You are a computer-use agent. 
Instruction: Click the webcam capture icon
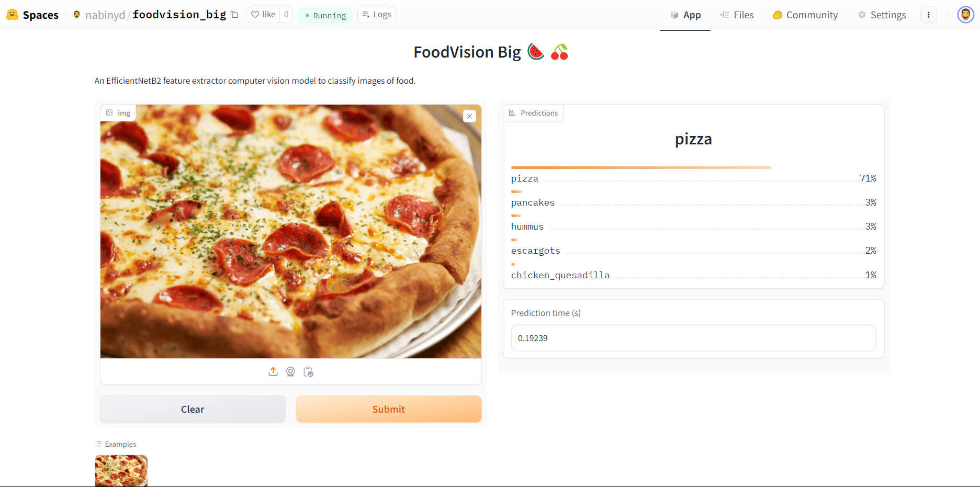290,371
